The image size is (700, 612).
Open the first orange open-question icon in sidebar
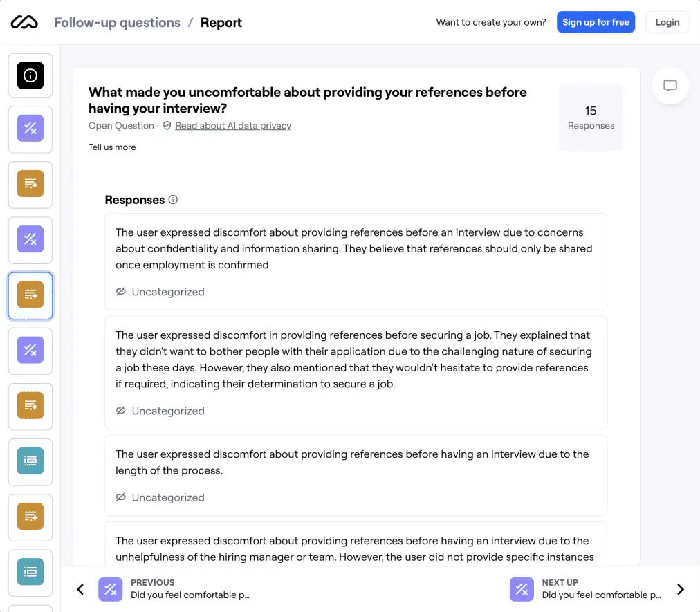click(x=30, y=184)
